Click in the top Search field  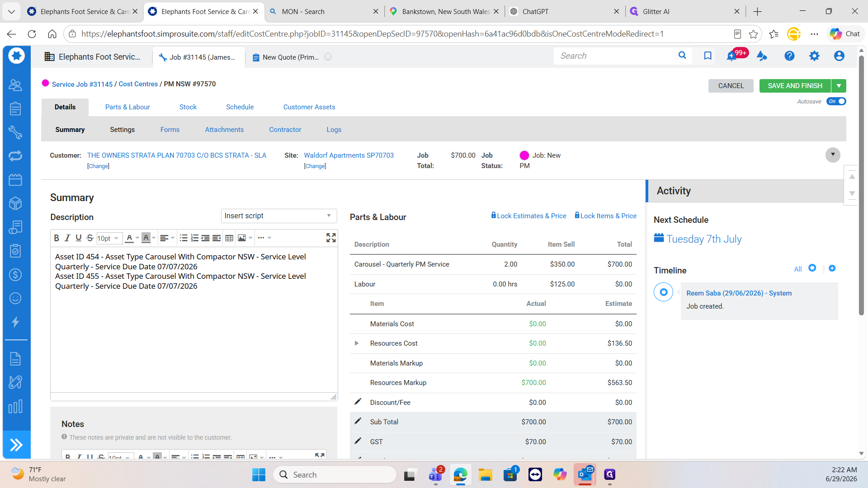pyautogui.click(x=615, y=56)
